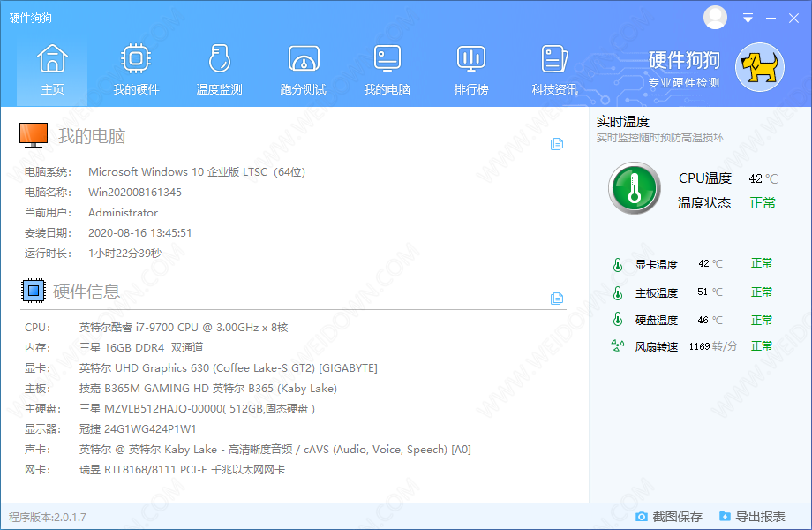Select the 三星 16GB DDR4 memory row

pyautogui.click(x=141, y=348)
